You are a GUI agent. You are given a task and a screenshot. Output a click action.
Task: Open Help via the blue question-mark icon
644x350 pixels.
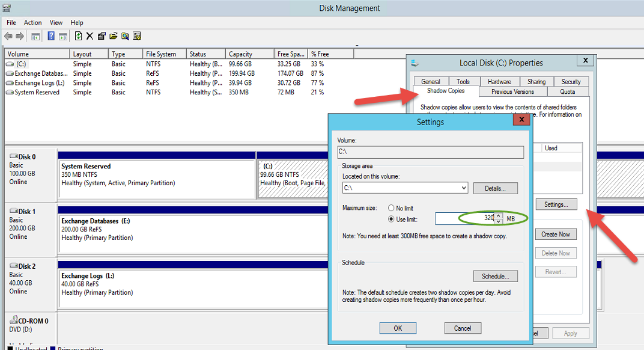51,36
